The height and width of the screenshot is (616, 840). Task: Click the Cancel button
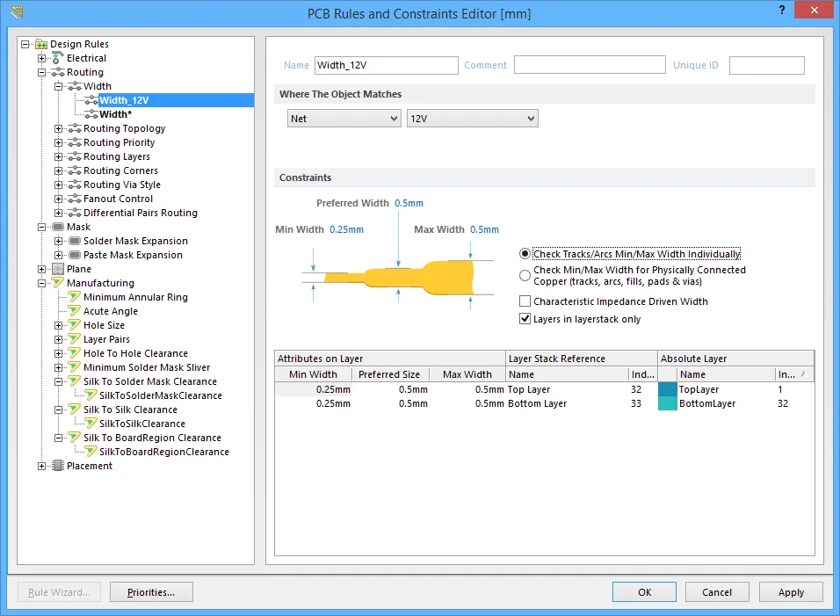(x=717, y=592)
